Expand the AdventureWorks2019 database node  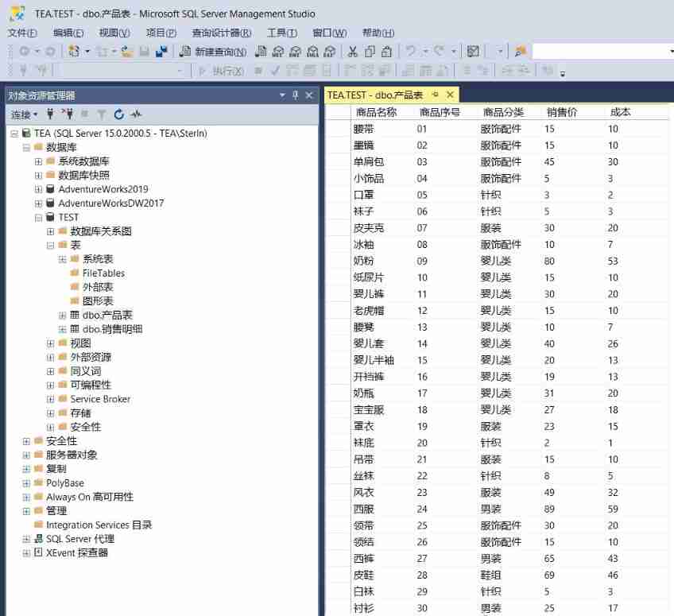click(x=38, y=189)
